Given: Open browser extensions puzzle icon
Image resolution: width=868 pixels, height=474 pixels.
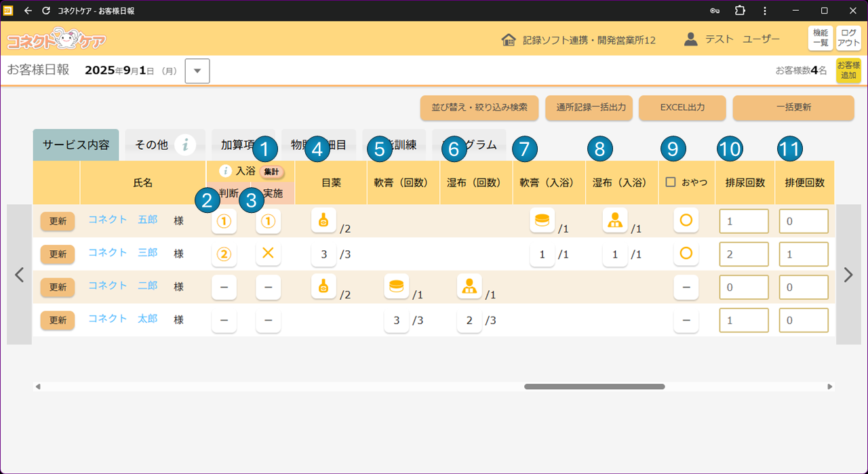Looking at the screenshot, I should 739,11.
